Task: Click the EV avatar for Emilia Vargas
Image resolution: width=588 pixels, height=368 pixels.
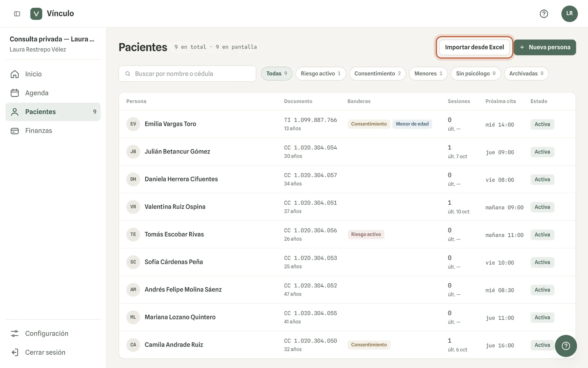Action: 133,124
